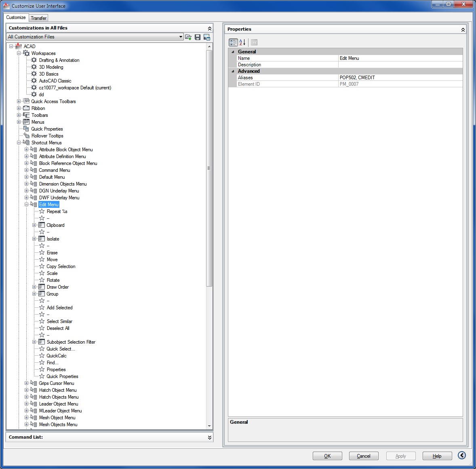Collapse the Edit Menu tree node
476x469 pixels.
click(x=27, y=205)
